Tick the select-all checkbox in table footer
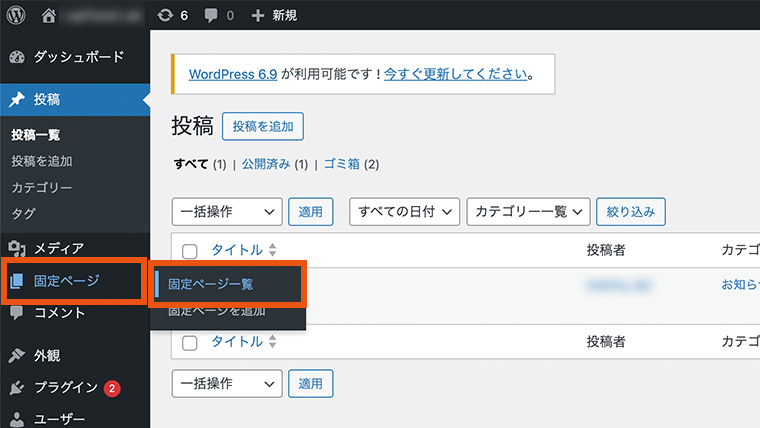This screenshot has width=760, height=428. [190, 343]
